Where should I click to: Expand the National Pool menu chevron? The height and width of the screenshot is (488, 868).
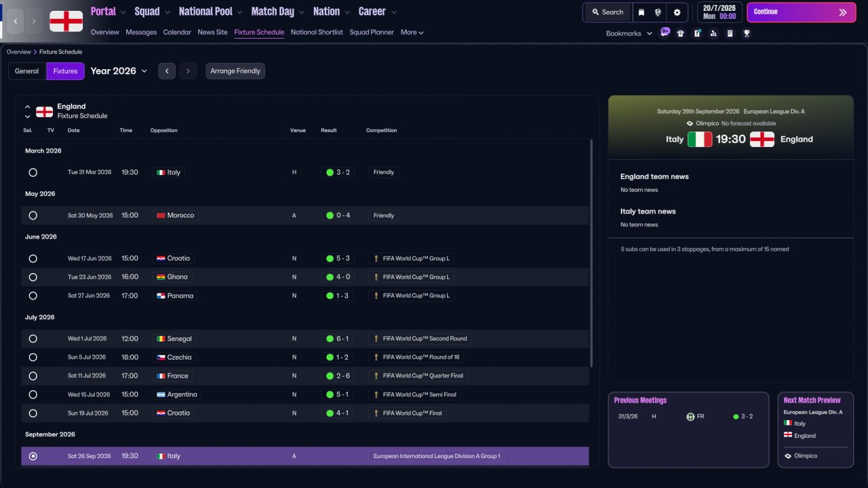(239, 12)
